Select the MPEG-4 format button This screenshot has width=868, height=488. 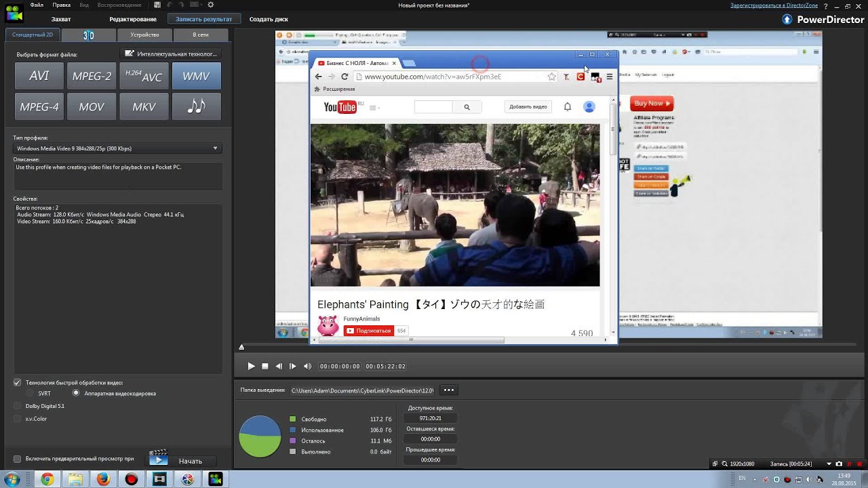click(39, 106)
